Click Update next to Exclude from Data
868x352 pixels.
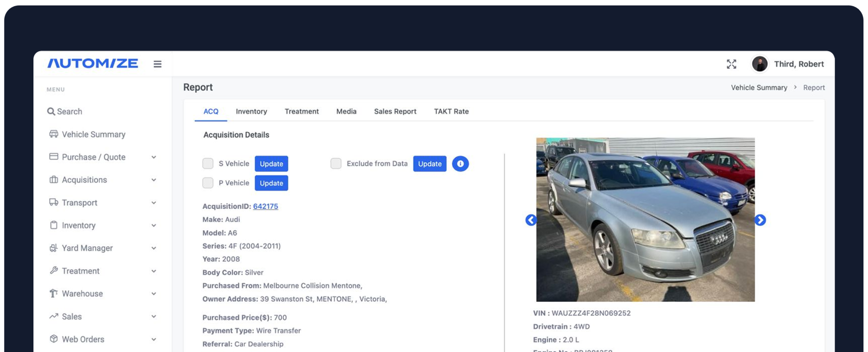click(430, 164)
